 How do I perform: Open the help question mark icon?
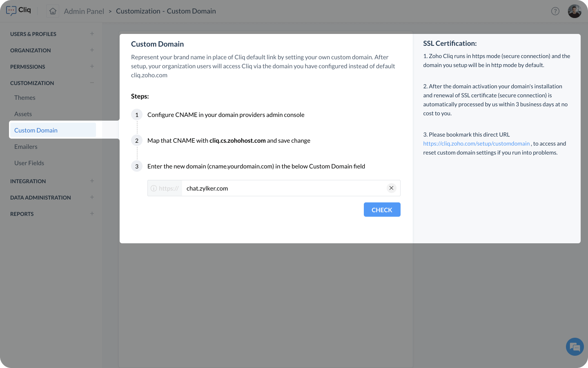pos(555,11)
